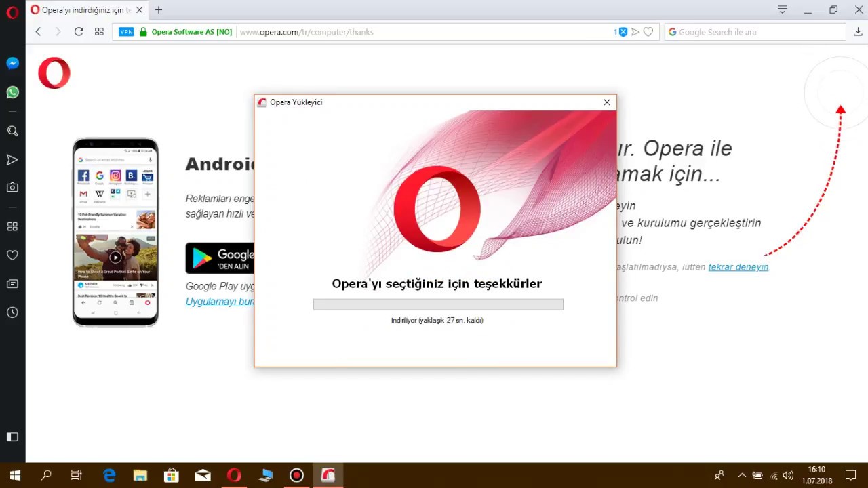
Task: Open Windows taskbar search
Action: 46,475
